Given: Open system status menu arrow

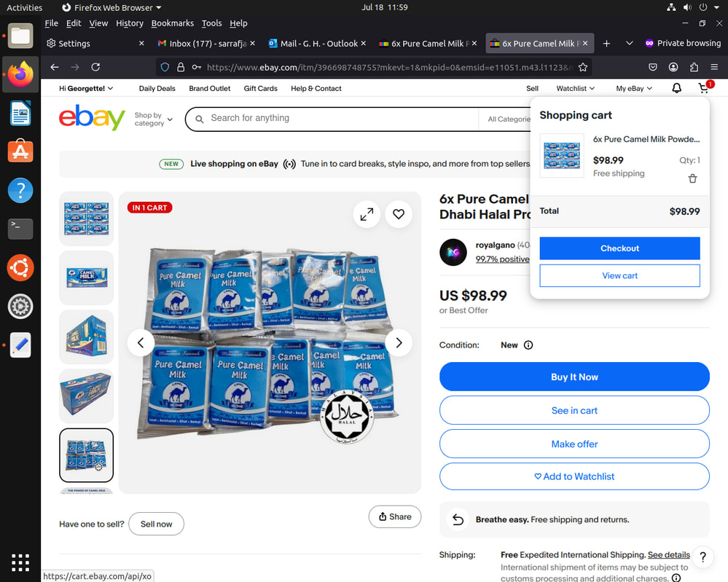Looking at the screenshot, I should 716,7.
